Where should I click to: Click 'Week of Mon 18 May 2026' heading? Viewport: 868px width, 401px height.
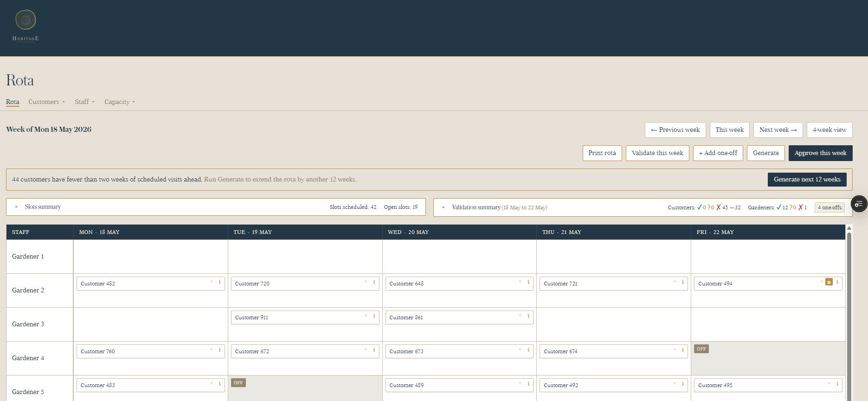coord(49,129)
